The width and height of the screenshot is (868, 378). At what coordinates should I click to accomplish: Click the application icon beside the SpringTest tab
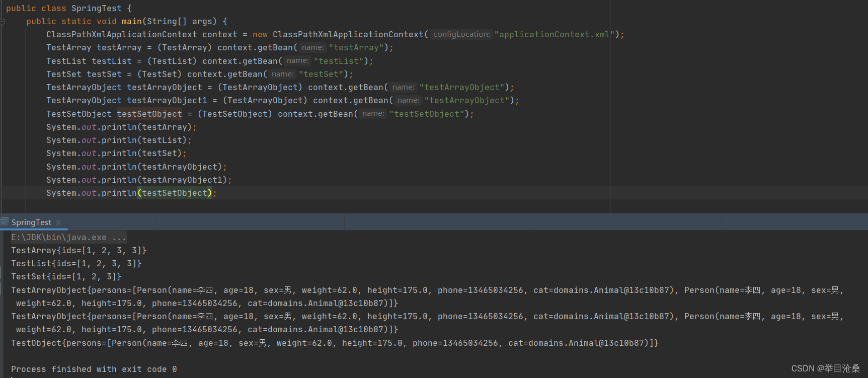[5, 222]
